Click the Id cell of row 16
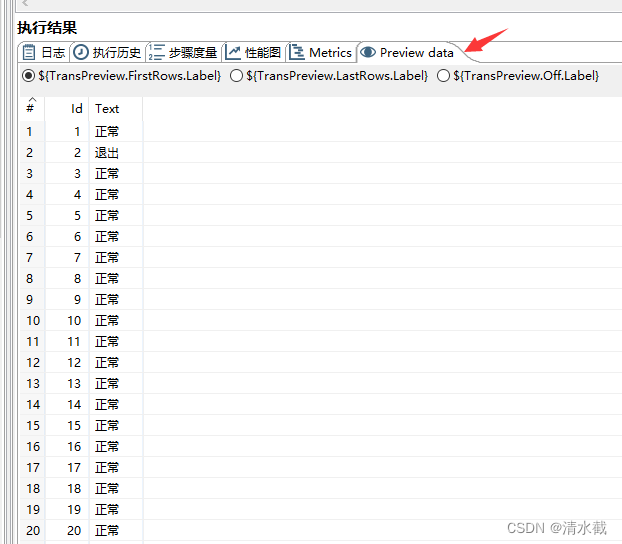The image size is (622, 544). point(67,446)
